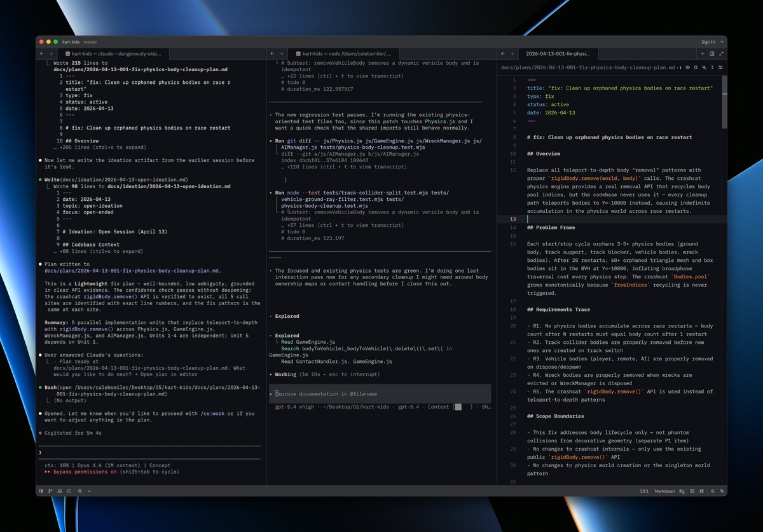The image size is (763, 532).
Task: Zoom the editor pane to full size
Action: point(721,54)
